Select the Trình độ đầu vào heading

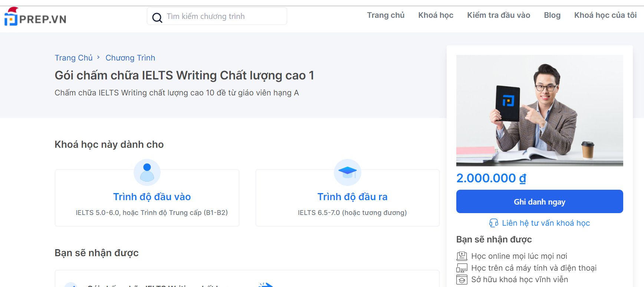click(152, 197)
